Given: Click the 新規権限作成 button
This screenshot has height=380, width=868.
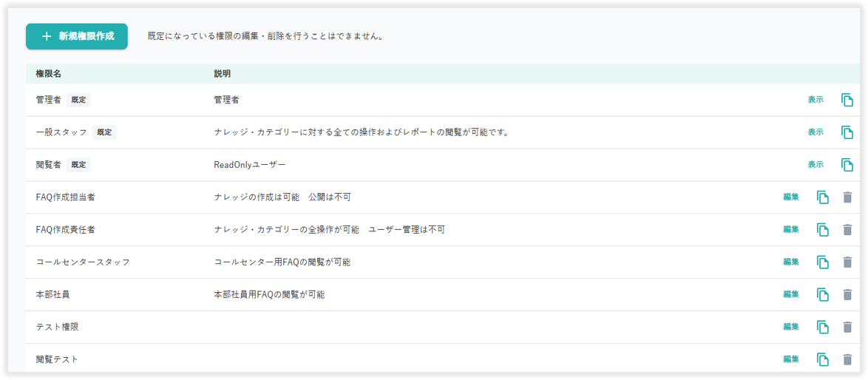Looking at the screenshot, I should click(x=77, y=36).
